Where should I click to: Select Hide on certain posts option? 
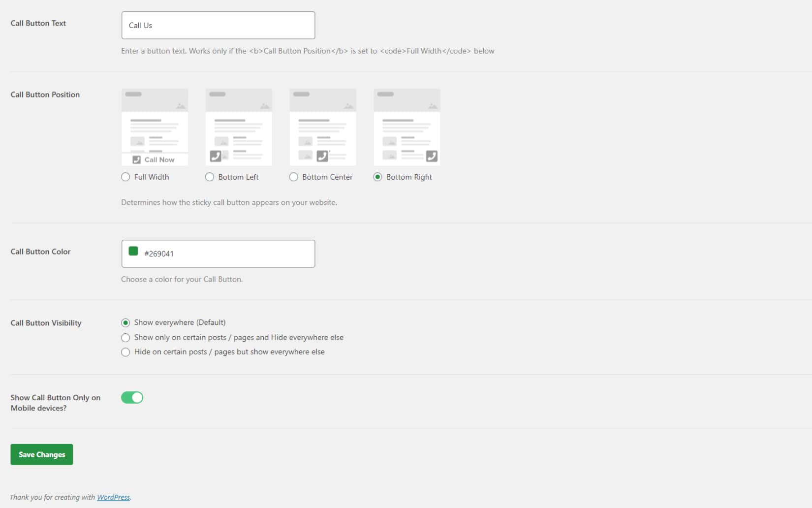[x=125, y=352]
